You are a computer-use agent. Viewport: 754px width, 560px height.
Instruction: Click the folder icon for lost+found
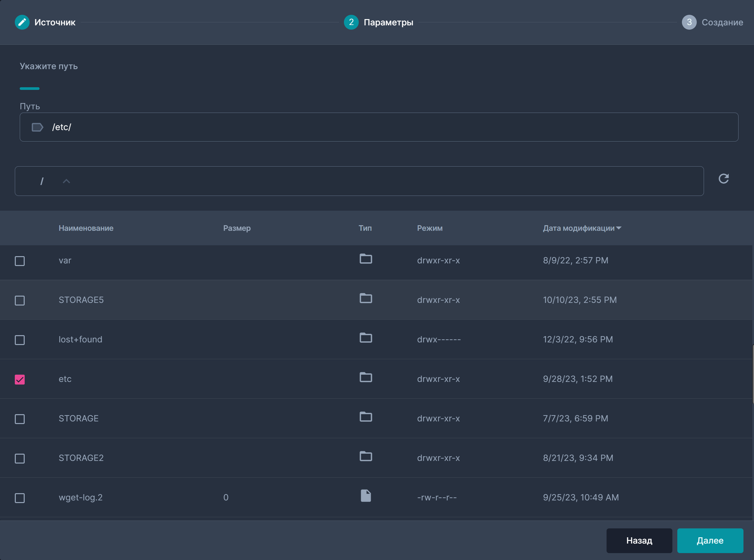tap(366, 338)
